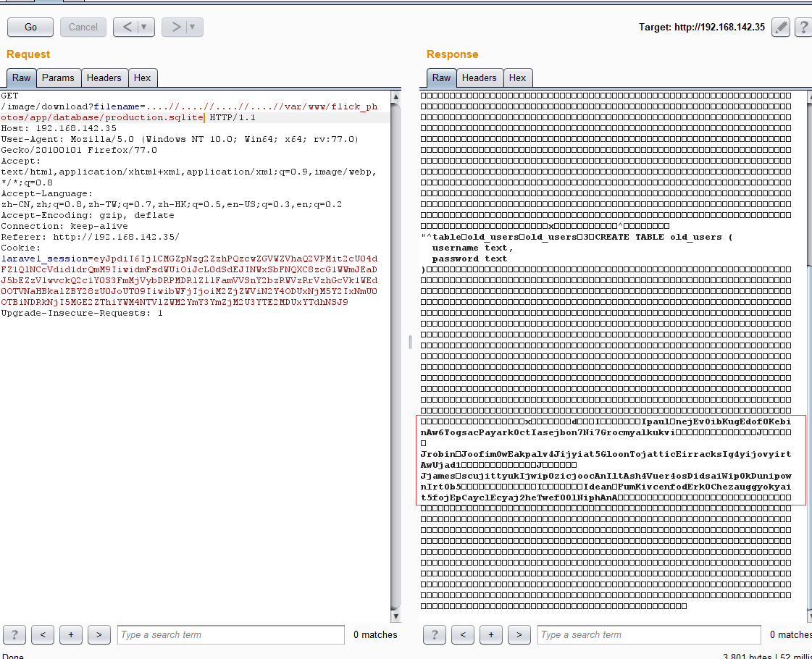Click the Connection: keep-alive line
This screenshot has width=812, height=659.
(x=64, y=226)
